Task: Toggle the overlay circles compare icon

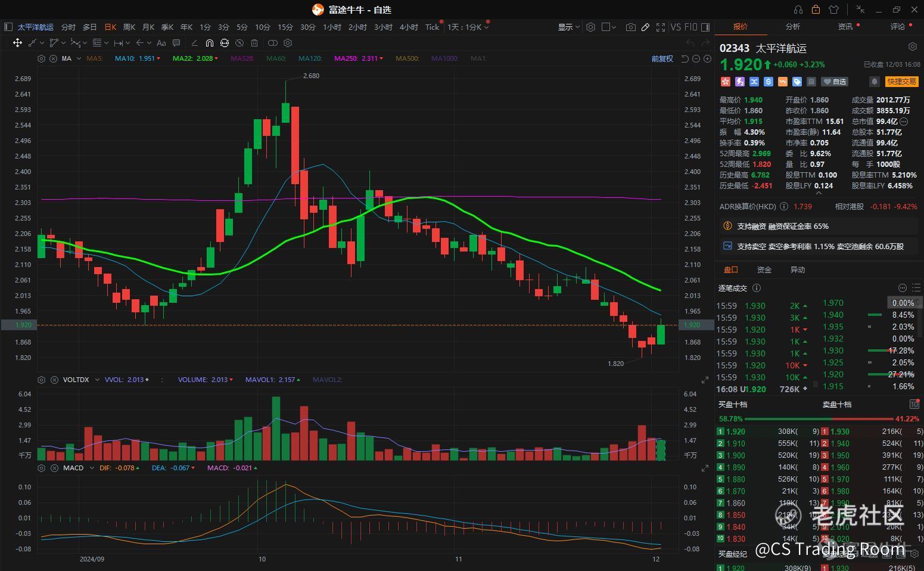Action: pyautogui.click(x=272, y=43)
